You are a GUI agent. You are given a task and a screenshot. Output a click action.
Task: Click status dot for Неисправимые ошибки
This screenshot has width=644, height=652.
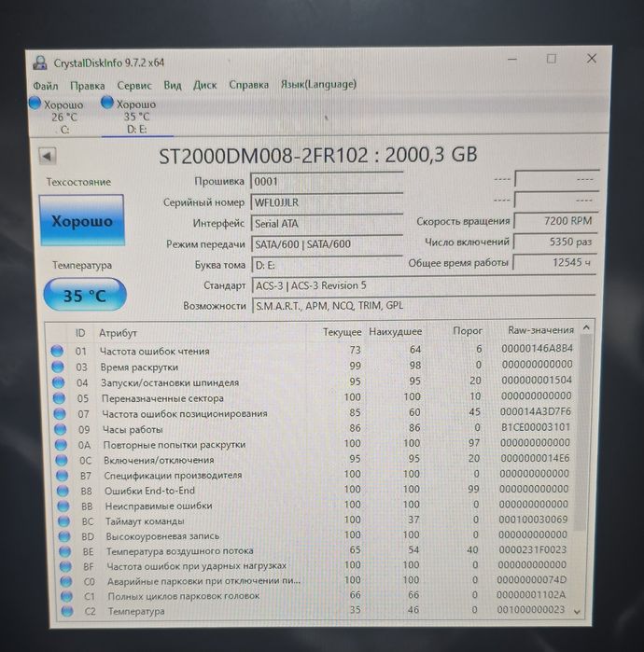coord(63,506)
